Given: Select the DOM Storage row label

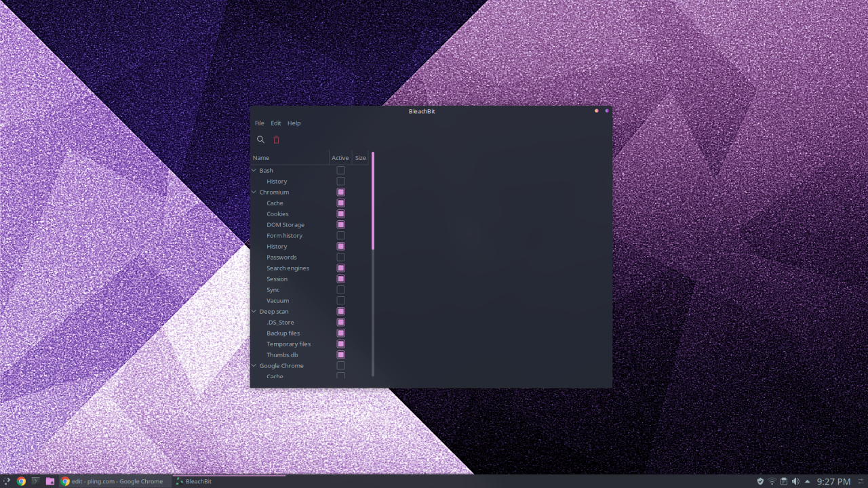Looking at the screenshot, I should click(x=285, y=224).
